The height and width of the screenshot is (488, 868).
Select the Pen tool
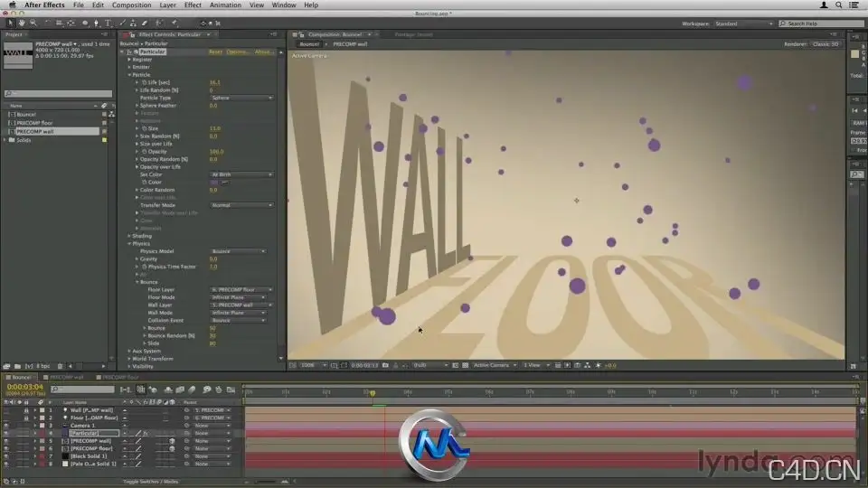pyautogui.click(x=97, y=23)
